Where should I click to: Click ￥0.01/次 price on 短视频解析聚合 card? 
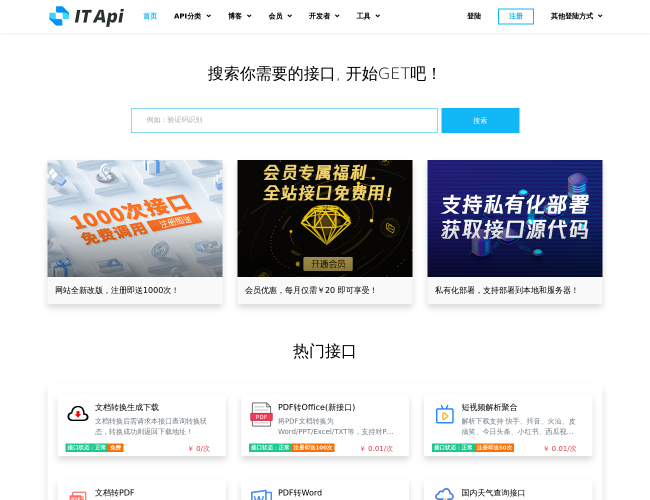tap(560, 448)
